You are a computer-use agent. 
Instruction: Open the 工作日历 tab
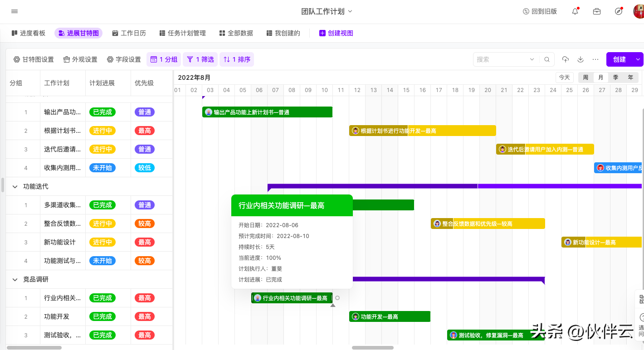(x=129, y=33)
